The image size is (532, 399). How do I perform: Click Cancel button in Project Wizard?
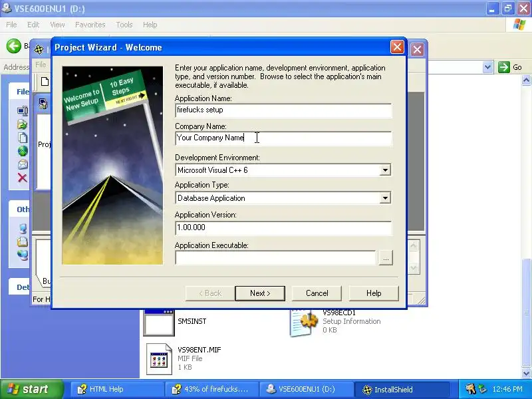[317, 293]
